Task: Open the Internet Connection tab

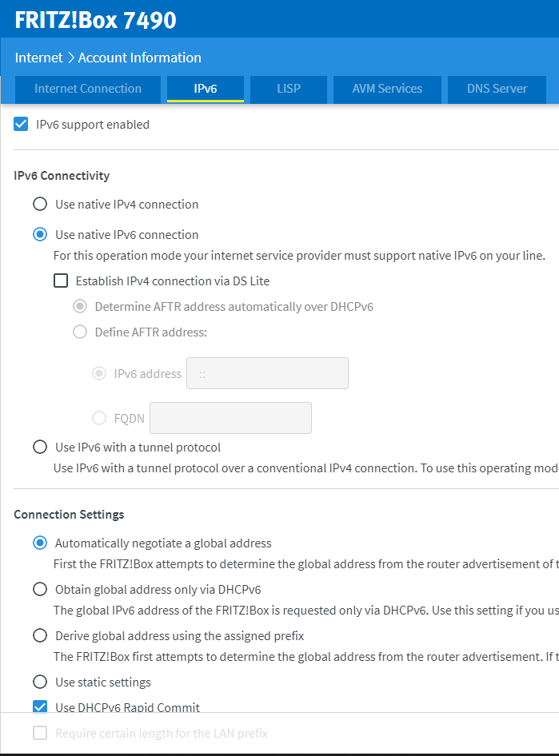Action: tap(87, 89)
